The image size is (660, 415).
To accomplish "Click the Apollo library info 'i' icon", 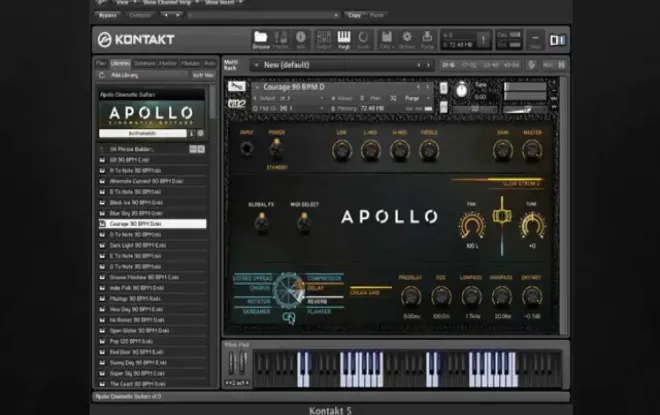I will click(x=192, y=133).
